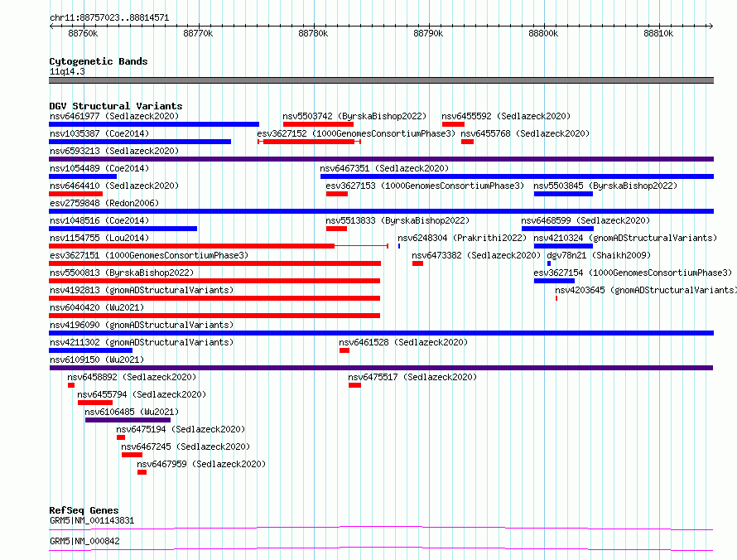This screenshot has width=737, height=560.
Task: Click the purple bar under nsv6593213
Action: coord(381,159)
